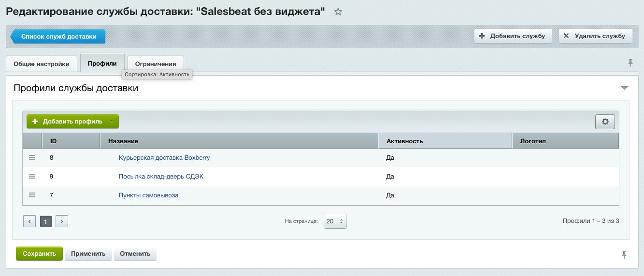Image resolution: width=644 pixels, height=276 pixels.
Task: Sort the table by Название column header
Action: [x=123, y=141]
